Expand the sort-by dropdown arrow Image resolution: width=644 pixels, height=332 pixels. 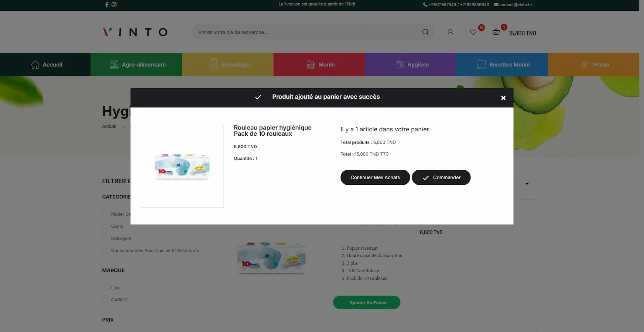click(527, 184)
